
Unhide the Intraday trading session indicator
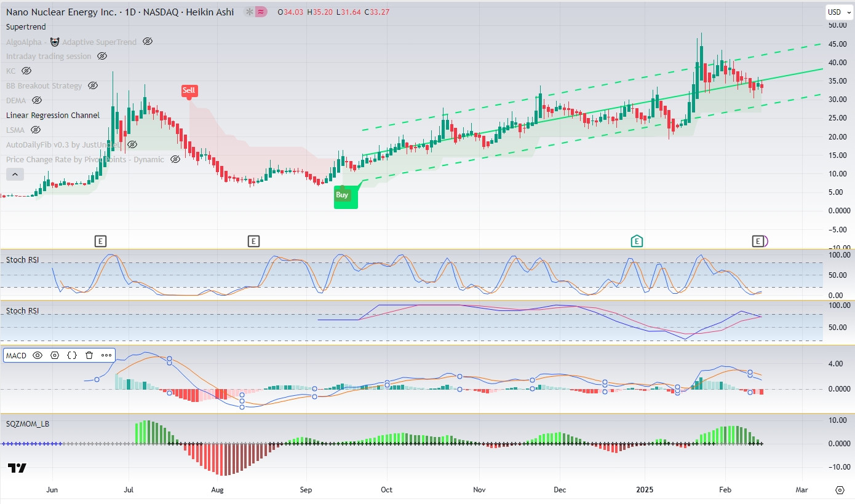click(102, 57)
